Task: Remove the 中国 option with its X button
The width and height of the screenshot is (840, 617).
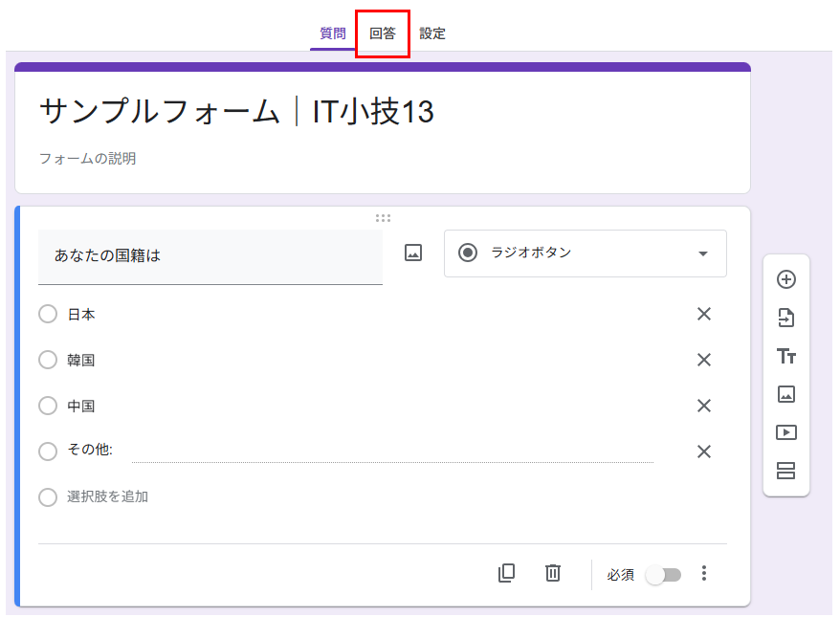Action: pyautogui.click(x=704, y=406)
